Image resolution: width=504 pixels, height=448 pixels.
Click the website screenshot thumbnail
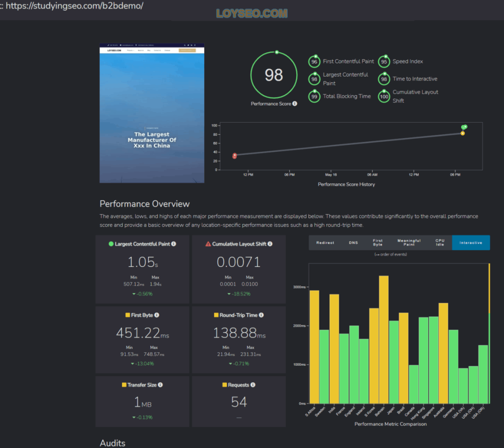152,114
